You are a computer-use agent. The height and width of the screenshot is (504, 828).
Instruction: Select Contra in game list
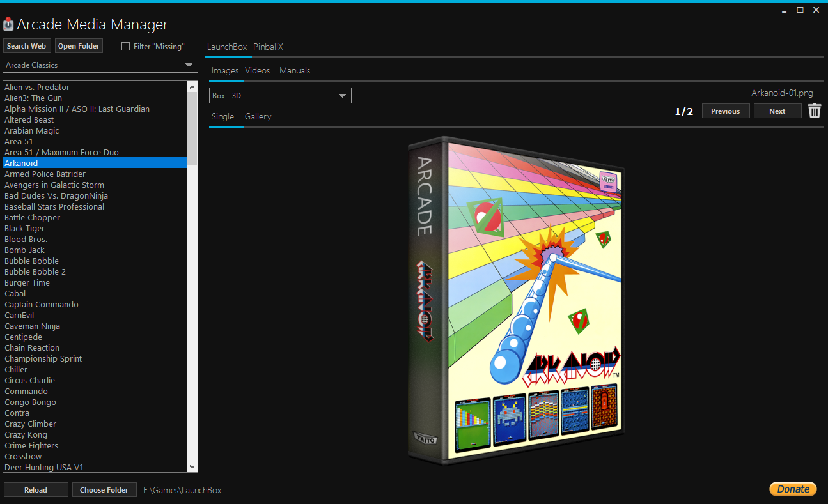[x=95, y=413]
